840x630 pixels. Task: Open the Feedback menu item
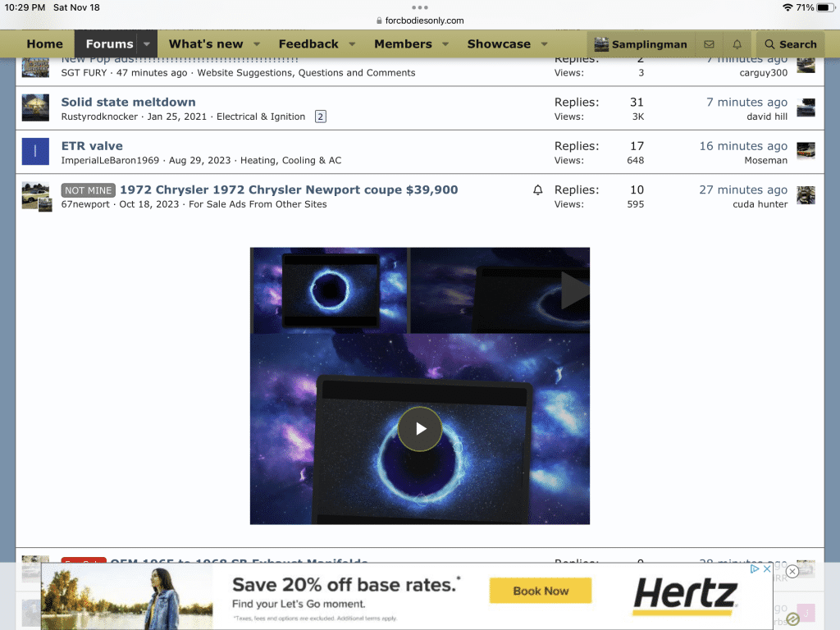coord(308,44)
